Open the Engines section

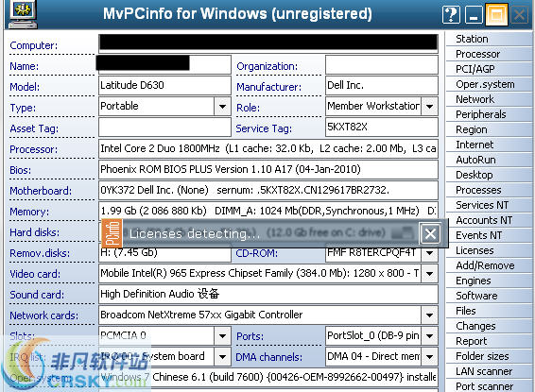(489, 281)
